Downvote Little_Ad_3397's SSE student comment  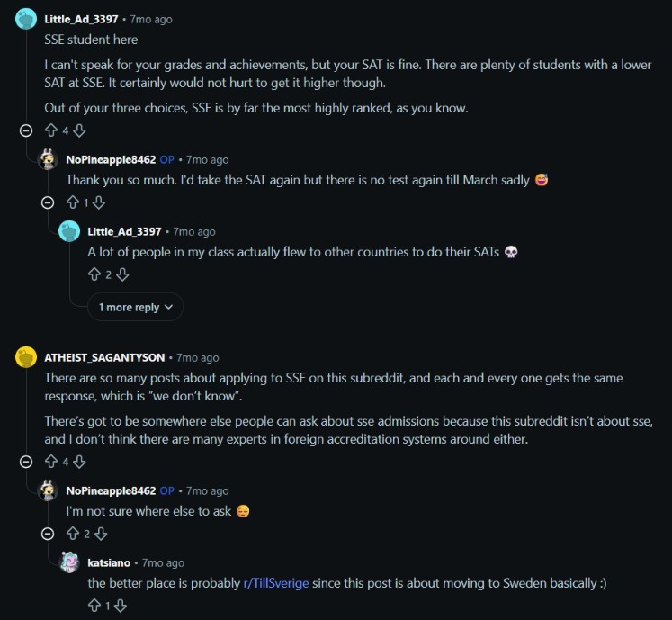tap(79, 130)
